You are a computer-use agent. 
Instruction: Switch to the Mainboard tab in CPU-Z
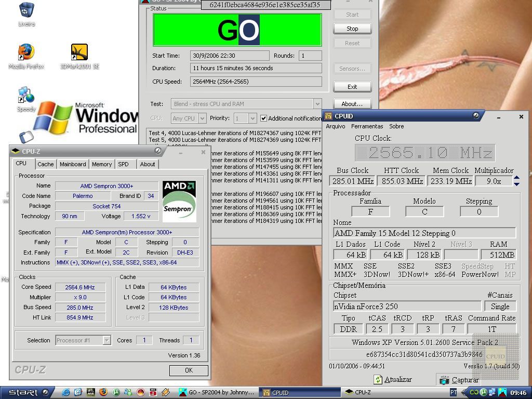pos(73,164)
